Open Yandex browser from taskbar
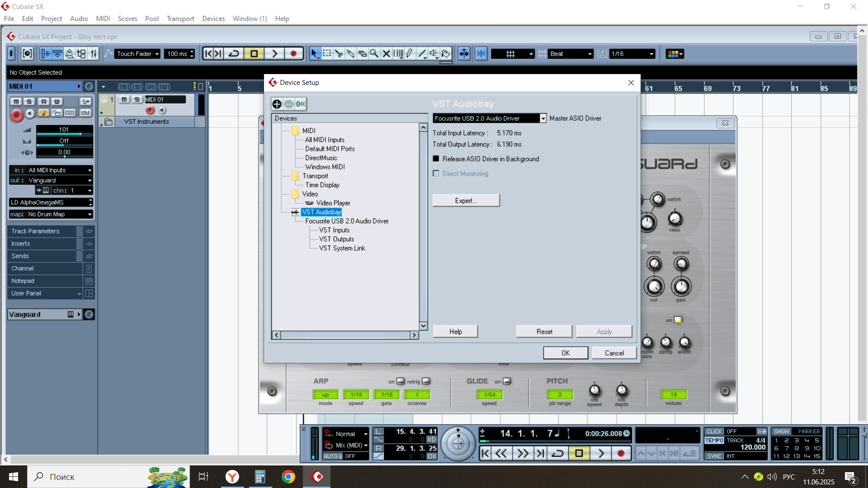 pyautogui.click(x=232, y=477)
